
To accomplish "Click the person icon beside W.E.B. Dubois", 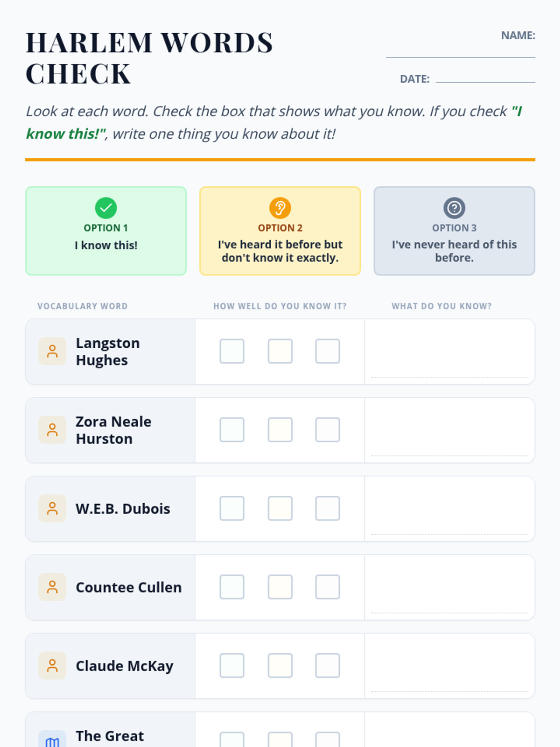I will tap(52, 508).
